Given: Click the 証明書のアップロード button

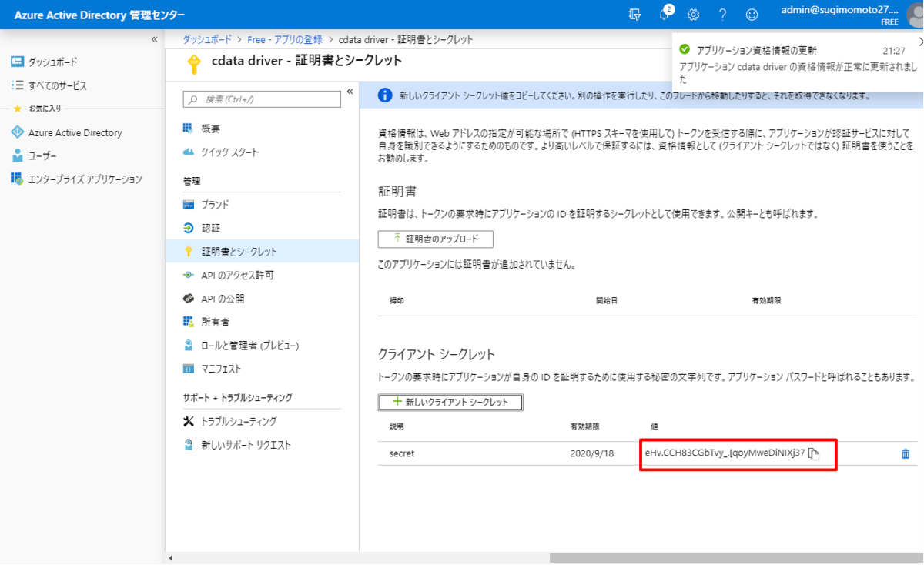Looking at the screenshot, I should pos(436,239).
